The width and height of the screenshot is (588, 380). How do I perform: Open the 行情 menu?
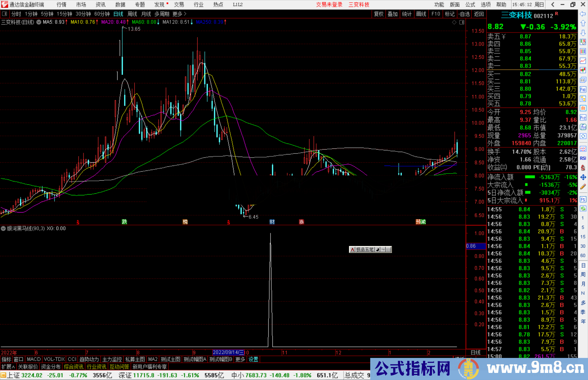[61, 5]
